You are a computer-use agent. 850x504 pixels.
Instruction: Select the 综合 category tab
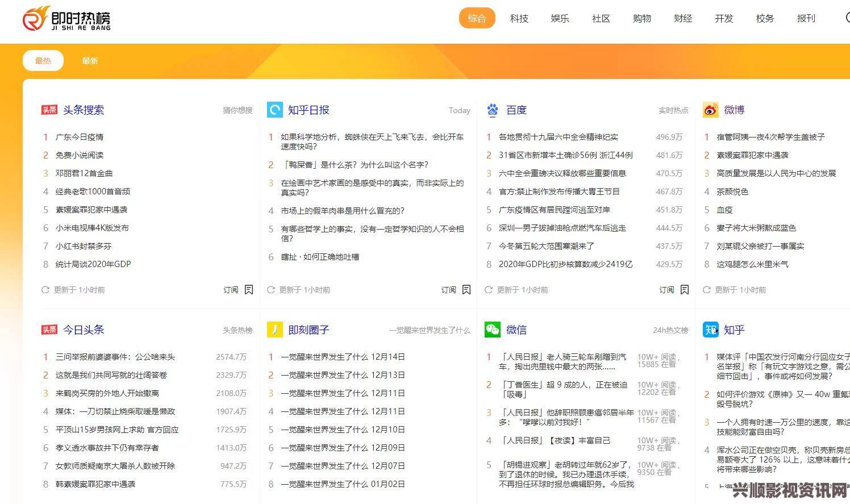coord(477,18)
